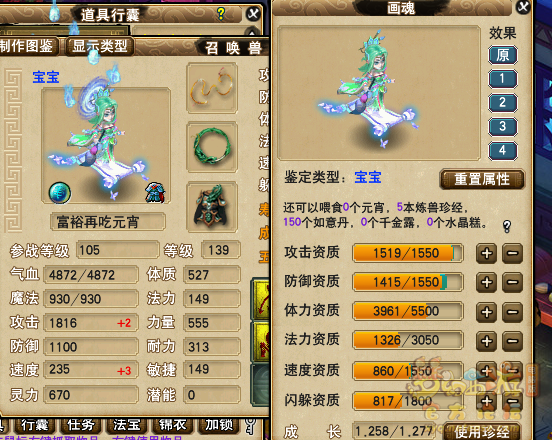Click the blue armor icon on pet portrait

coord(155,193)
